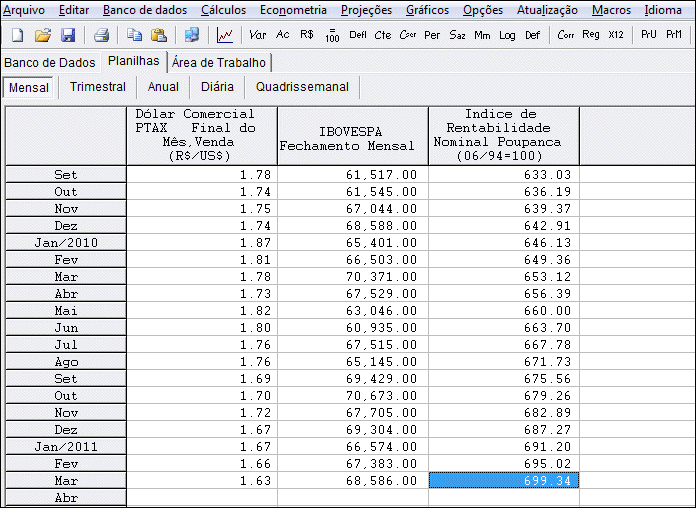The height and width of the screenshot is (508, 696).
Task: Open the Macros menu
Action: (611, 10)
